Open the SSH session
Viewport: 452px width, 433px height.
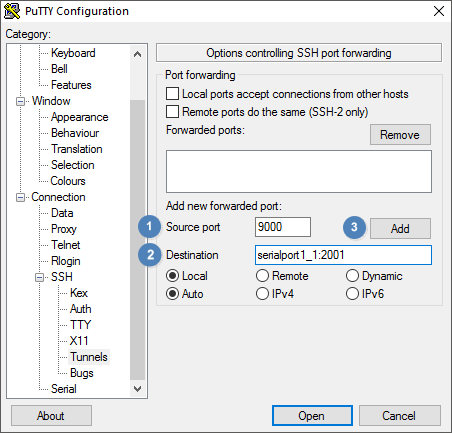pos(312,415)
